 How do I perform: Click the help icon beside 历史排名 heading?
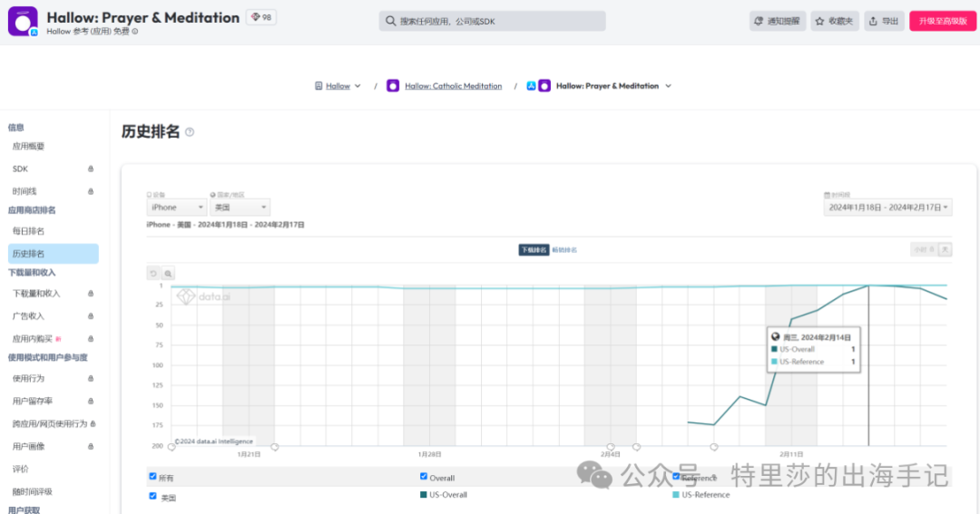190,131
